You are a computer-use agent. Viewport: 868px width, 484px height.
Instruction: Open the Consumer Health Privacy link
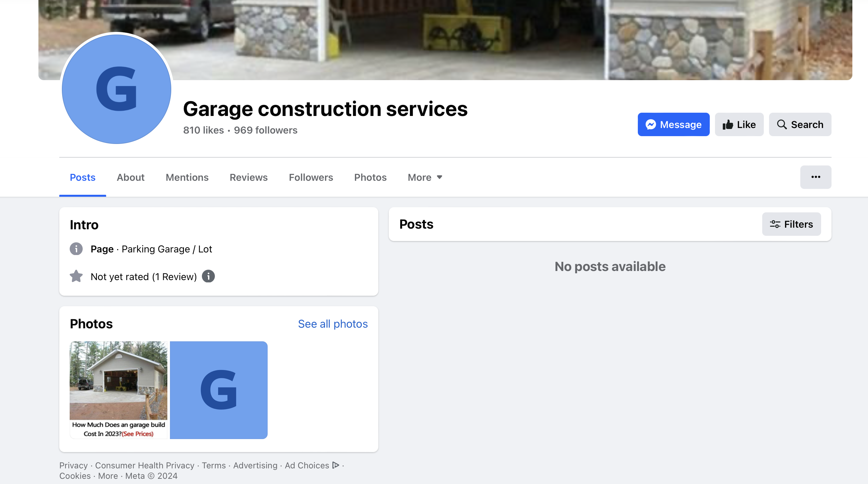pos(145,465)
